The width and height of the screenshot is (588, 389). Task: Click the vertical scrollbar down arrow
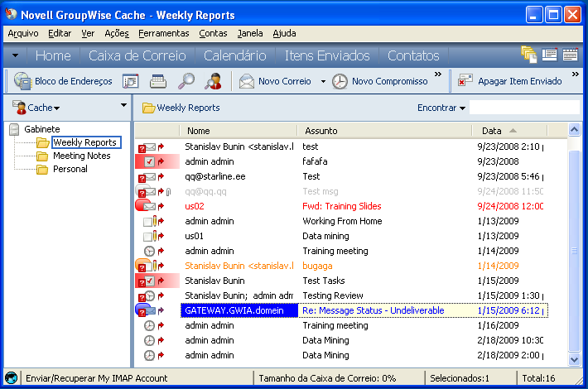[575, 360]
